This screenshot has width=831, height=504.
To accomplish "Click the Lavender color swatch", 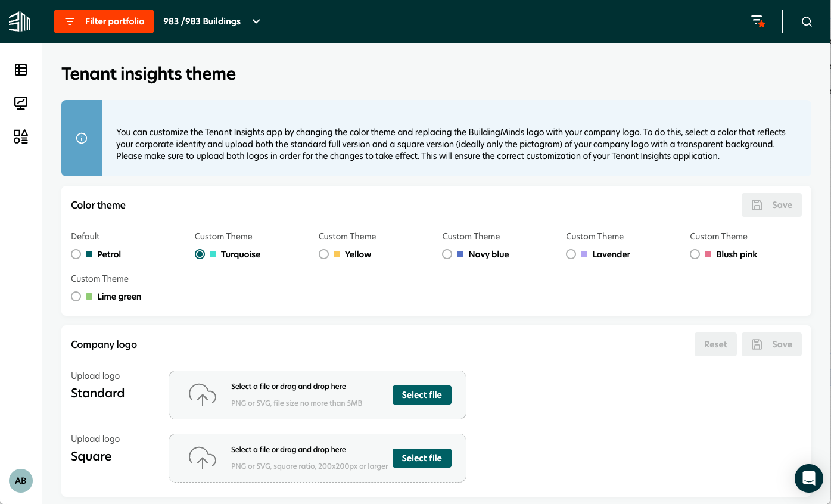I will [x=584, y=254].
